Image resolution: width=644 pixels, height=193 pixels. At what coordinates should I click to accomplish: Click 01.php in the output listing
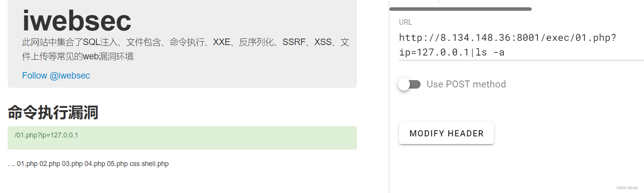coord(27,164)
